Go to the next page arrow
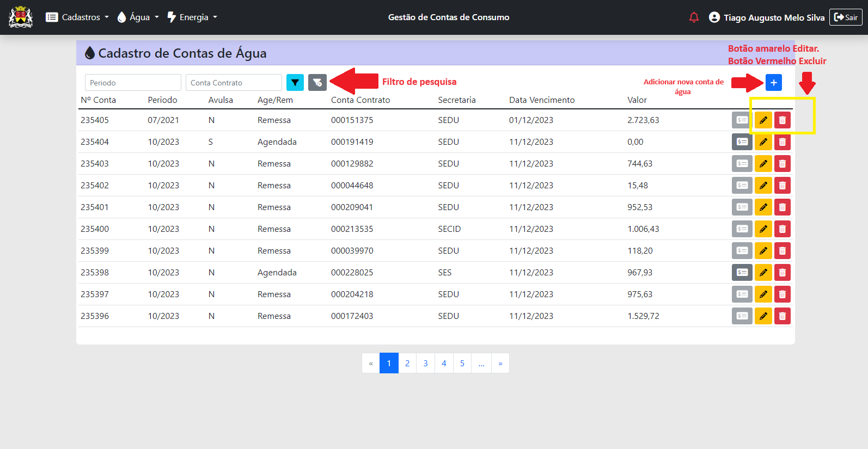The image size is (868, 449). pyautogui.click(x=500, y=363)
